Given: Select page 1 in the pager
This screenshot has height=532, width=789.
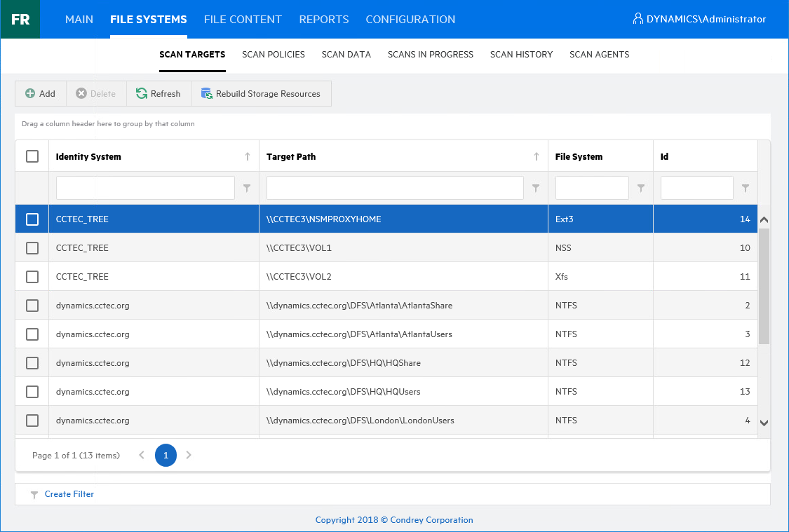Looking at the screenshot, I should point(166,455).
